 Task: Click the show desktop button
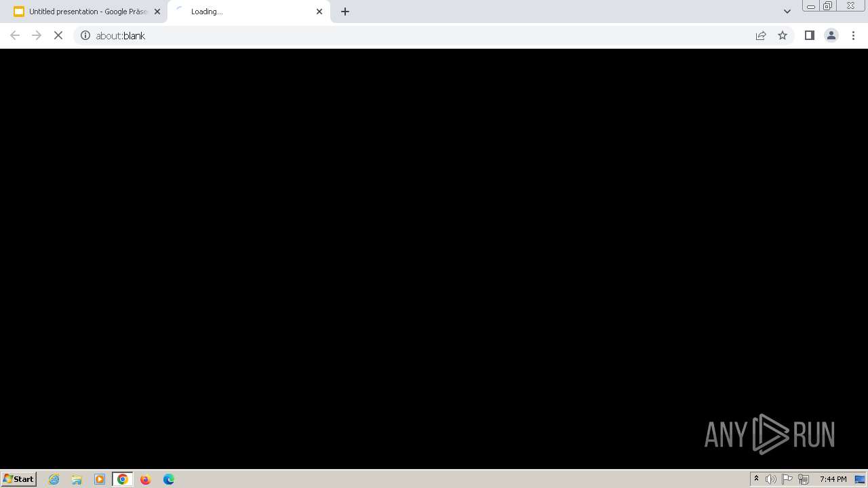(860, 479)
